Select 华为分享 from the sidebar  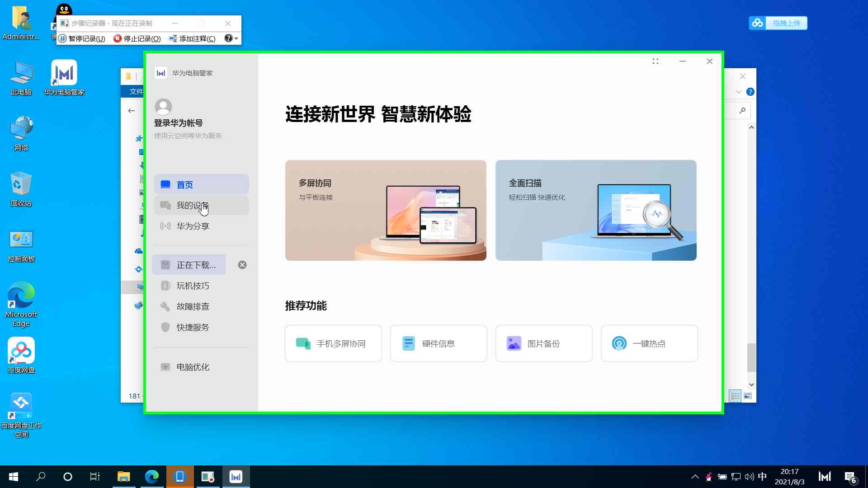point(192,226)
